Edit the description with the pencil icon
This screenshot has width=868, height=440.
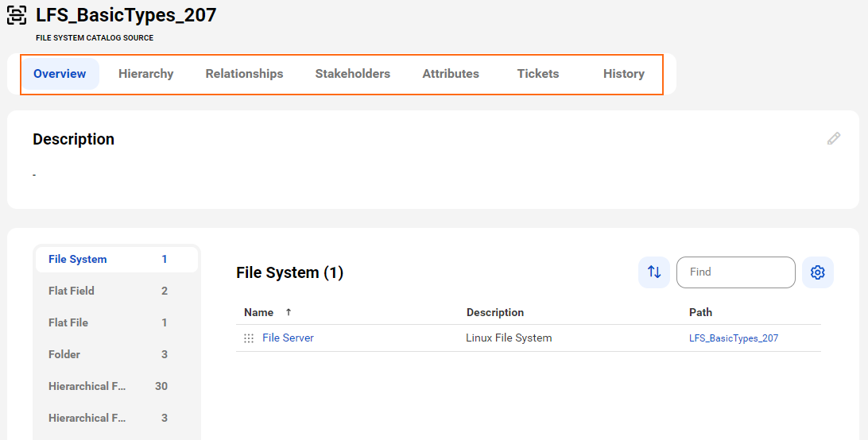tap(834, 138)
